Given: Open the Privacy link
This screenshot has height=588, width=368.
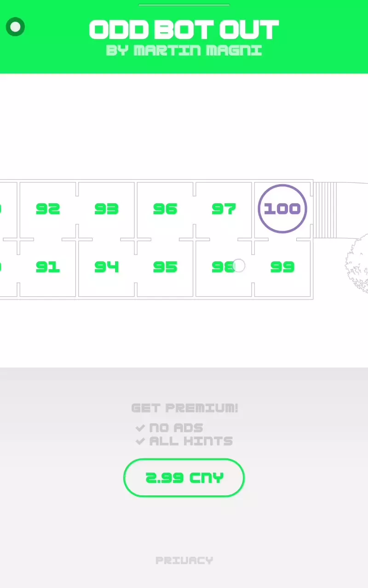Looking at the screenshot, I should point(184,560).
